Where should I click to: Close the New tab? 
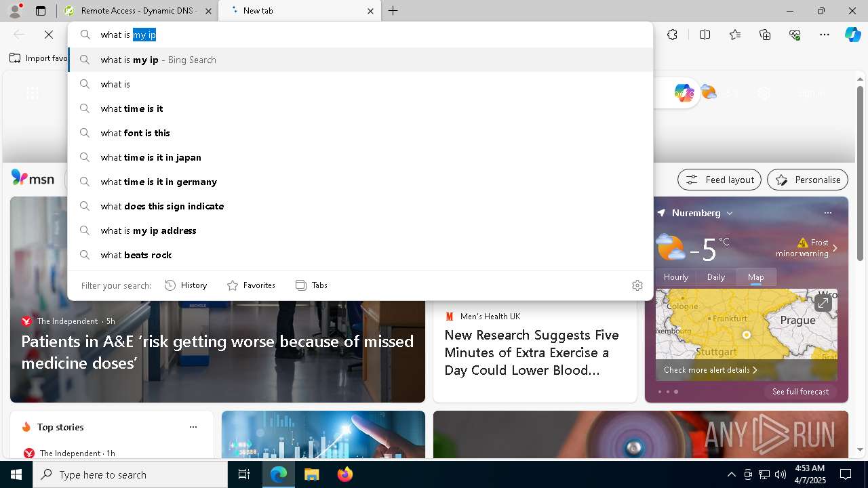click(370, 11)
